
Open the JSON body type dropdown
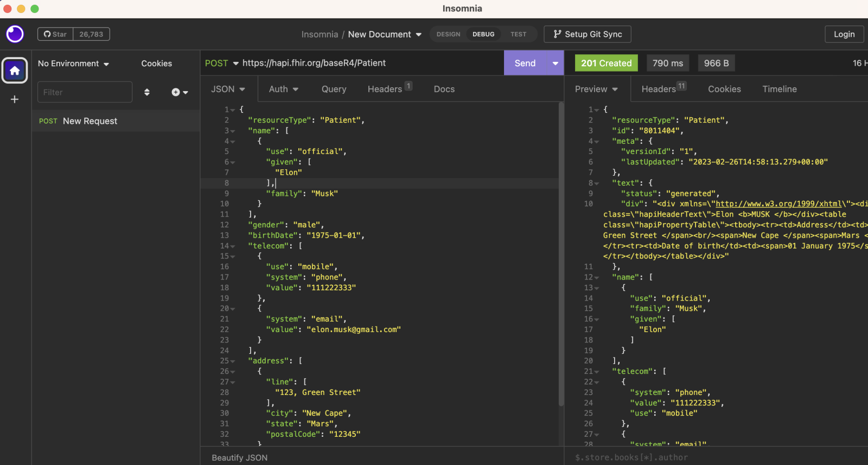pyautogui.click(x=228, y=89)
